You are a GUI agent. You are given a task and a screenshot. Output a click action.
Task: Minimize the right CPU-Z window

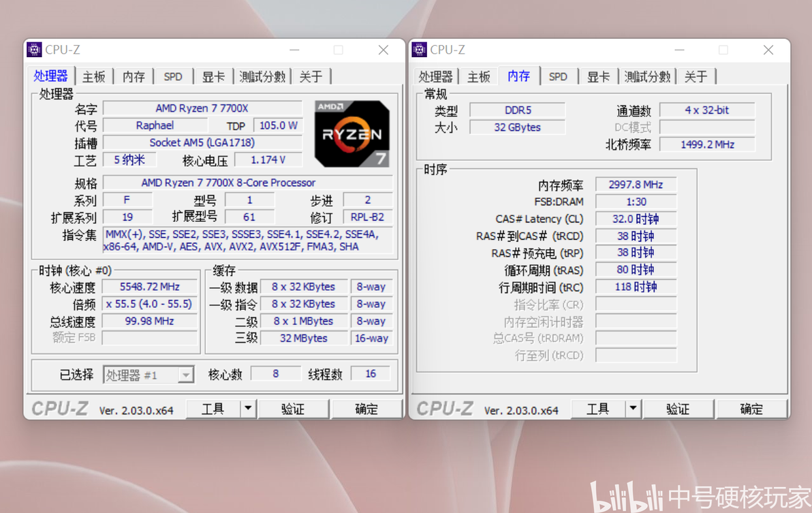(x=679, y=50)
